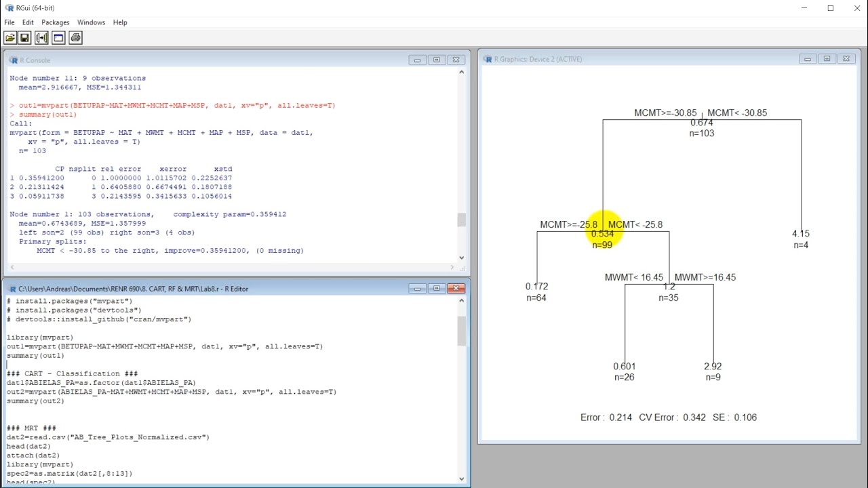Click the RGui title bar R logo
Image resolution: width=868 pixels, height=488 pixels.
pos(9,8)
